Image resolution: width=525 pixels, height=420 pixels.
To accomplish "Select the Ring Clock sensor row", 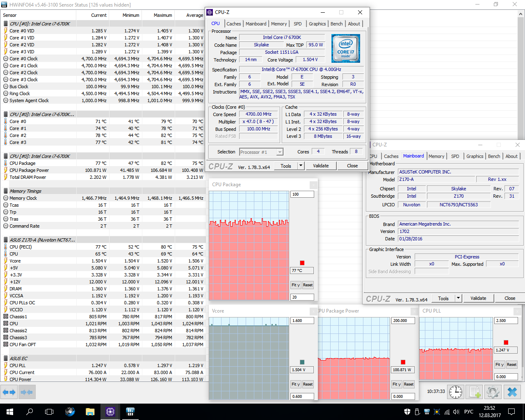I will pos(103,94).
